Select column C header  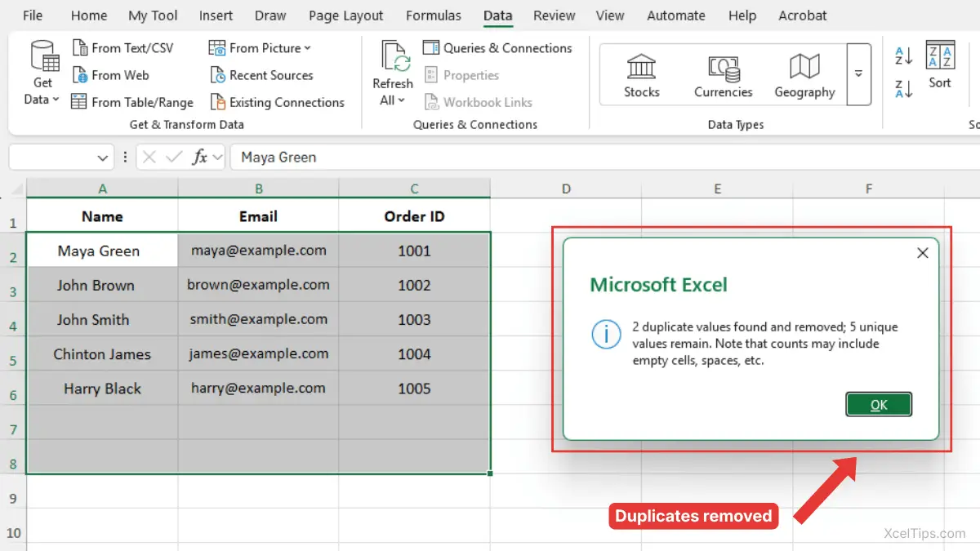pos(414,189)
